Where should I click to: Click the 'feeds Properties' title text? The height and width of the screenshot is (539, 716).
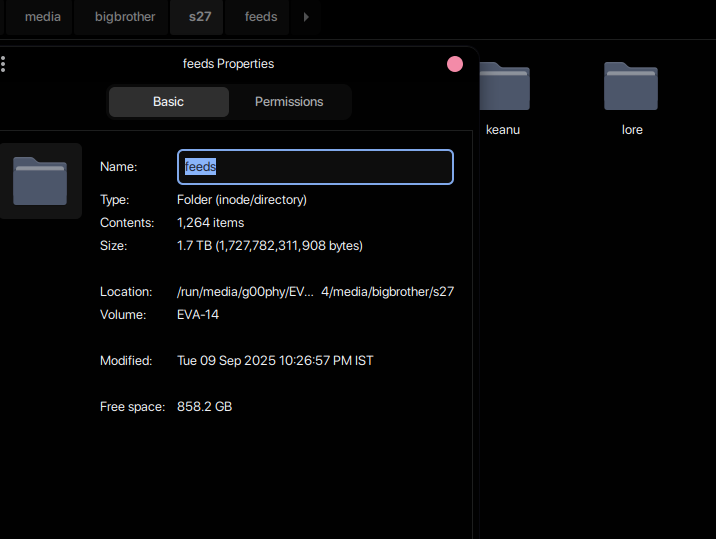pos(228,63)
